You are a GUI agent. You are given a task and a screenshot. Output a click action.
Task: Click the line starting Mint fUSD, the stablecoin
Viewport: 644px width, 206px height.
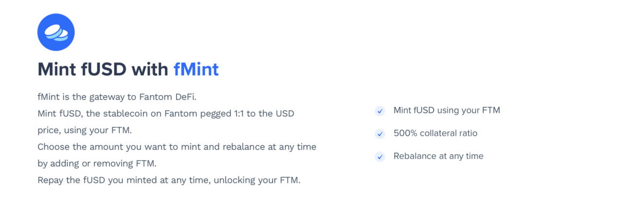[x=166, y=114]
